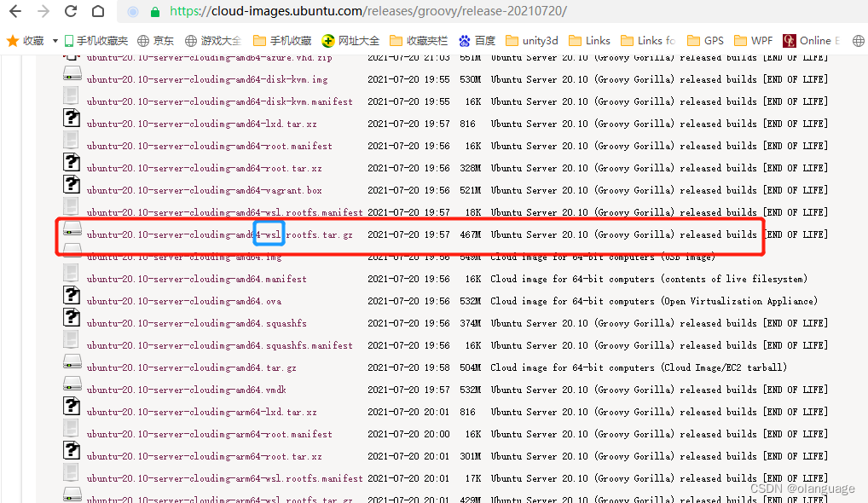Image resolution: width=868 pixels, height=503 pixels.
Task: Open the browser home page icon
Action: [97, 12]
